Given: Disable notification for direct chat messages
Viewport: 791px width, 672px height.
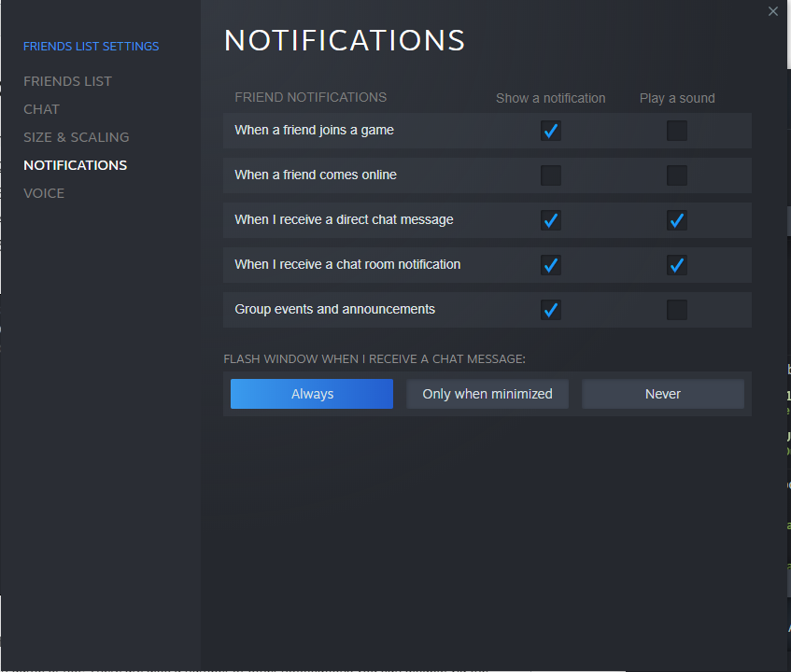Looking at the screenshot, I should (550, 220).
